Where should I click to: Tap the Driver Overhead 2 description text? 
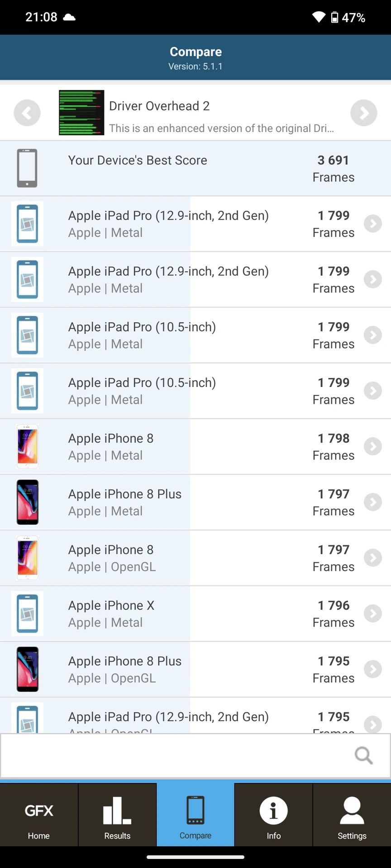222,128
